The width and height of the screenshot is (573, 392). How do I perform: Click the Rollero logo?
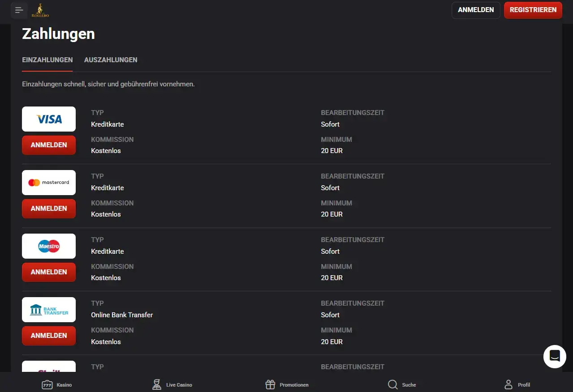click(40, 11)
